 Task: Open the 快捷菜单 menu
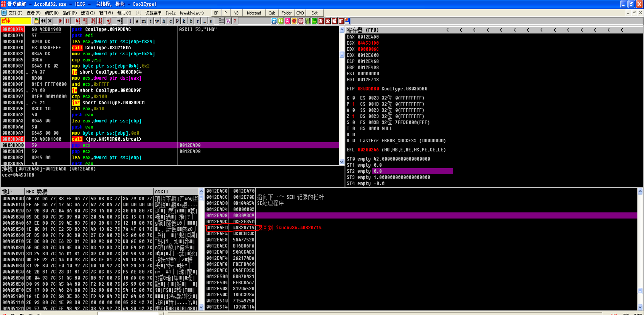pos(153,13)
